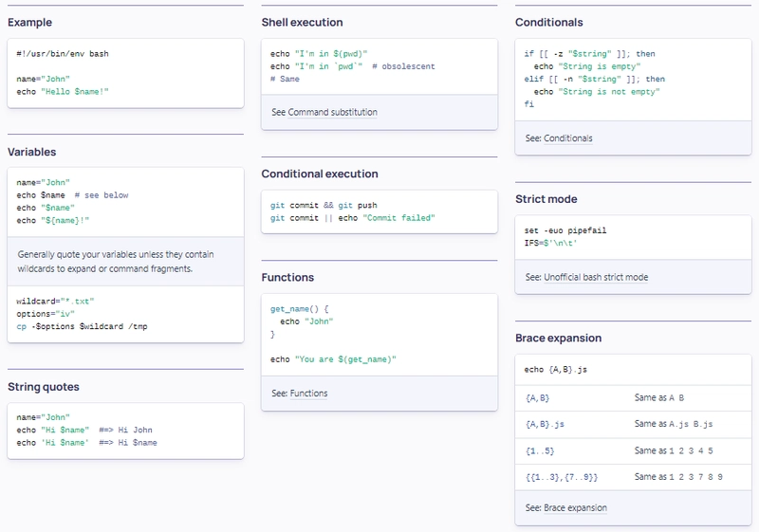The image size is (759, 532).
Task: Click the {{1..3},{7..9}} table cell
Action: [x=561, y=476]
